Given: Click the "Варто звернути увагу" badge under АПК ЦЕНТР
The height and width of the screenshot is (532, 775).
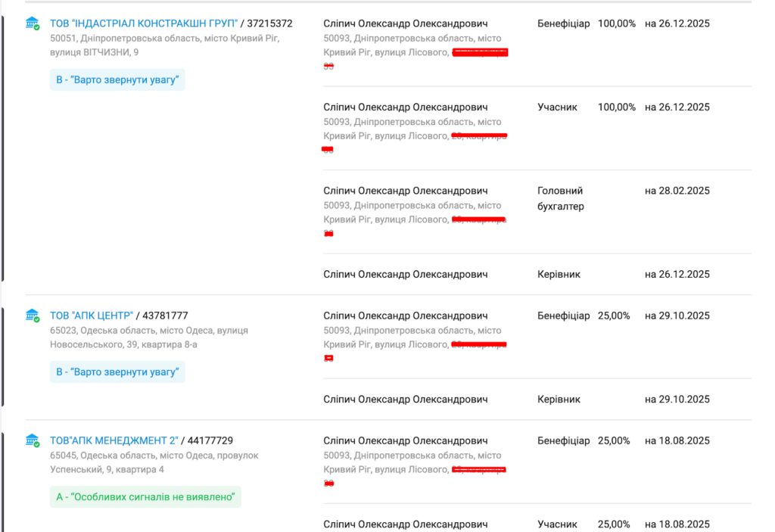Looking at the screenshot, I should pyautogui.click(x=117, y=372).
